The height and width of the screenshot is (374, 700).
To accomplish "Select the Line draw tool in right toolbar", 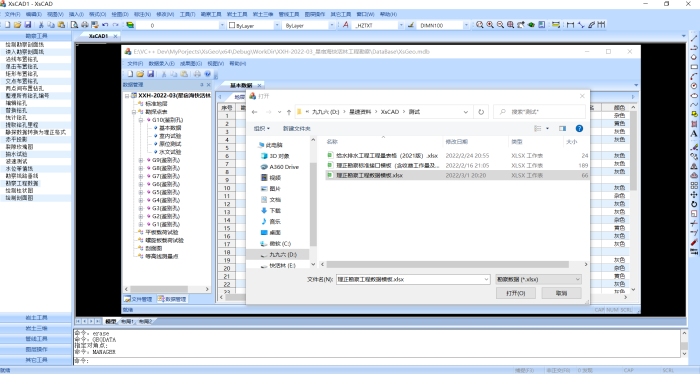I will click(694, 39).
